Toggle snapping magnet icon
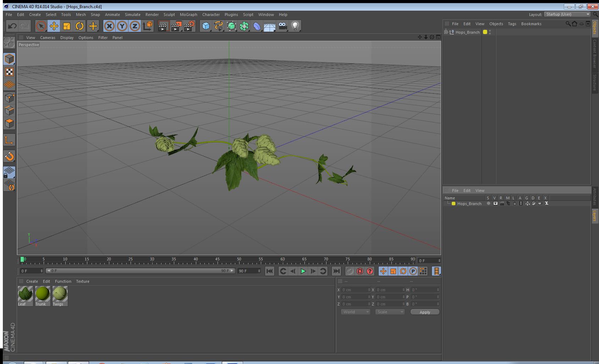599x364 pixels. point(9,156)
